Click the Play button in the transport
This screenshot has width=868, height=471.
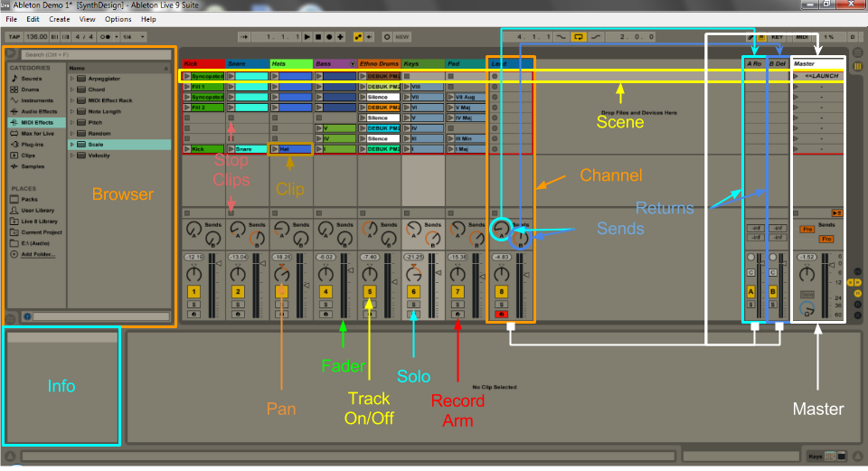(x=307, y=37)
